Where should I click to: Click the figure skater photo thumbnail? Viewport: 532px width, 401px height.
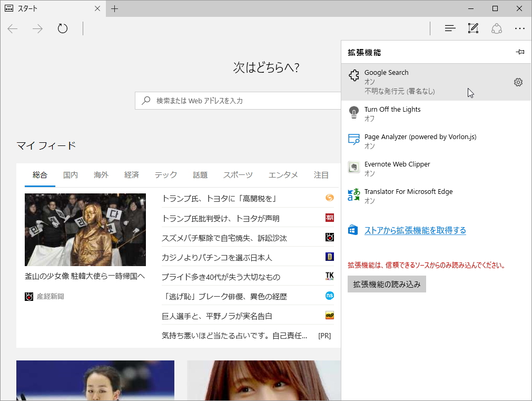95,380
